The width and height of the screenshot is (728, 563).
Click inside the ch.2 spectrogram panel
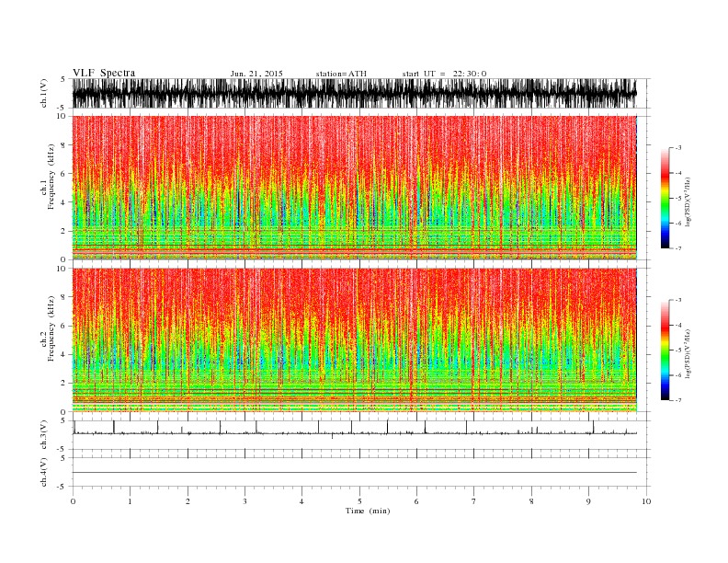point(355,340)
